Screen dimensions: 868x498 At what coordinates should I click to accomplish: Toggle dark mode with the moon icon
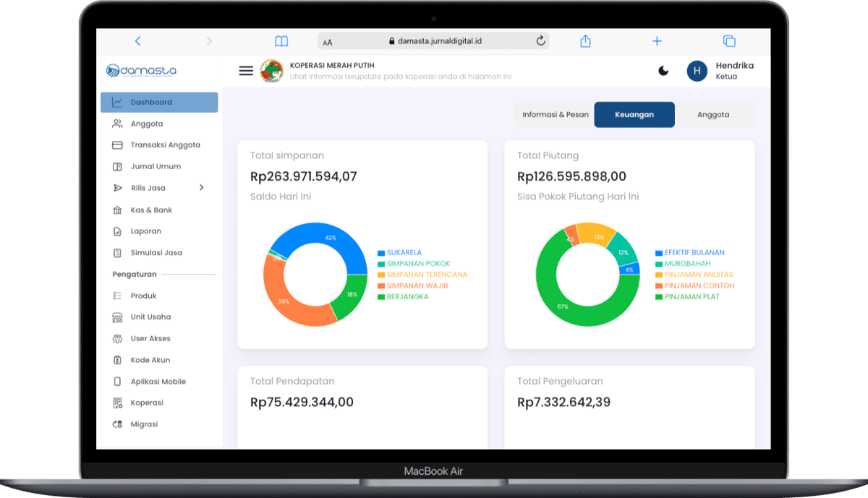coord(663,70)
